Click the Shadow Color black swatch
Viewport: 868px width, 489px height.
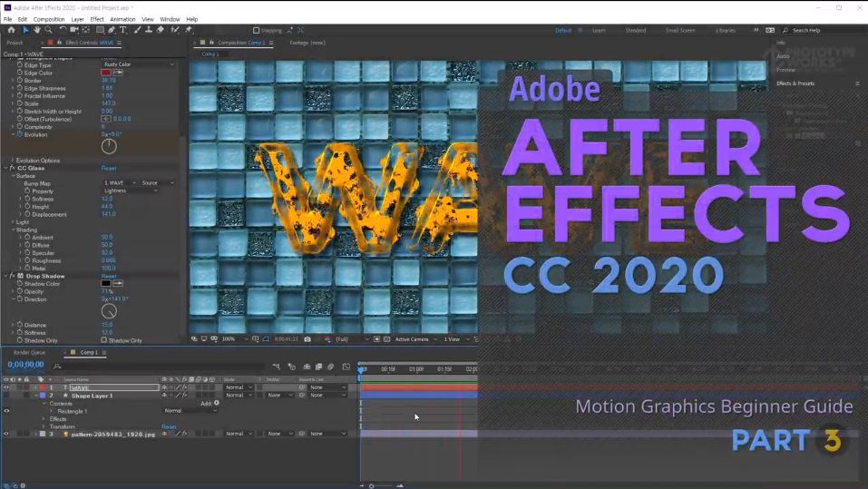(106, 284)
